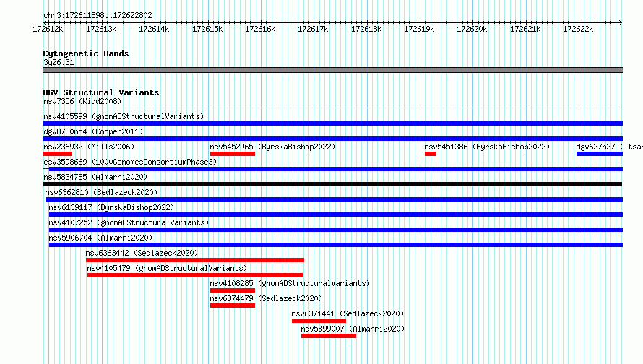Select the small red nsv5451386 bar
Viewport: 643px width, 364px height.
point(431,154)
